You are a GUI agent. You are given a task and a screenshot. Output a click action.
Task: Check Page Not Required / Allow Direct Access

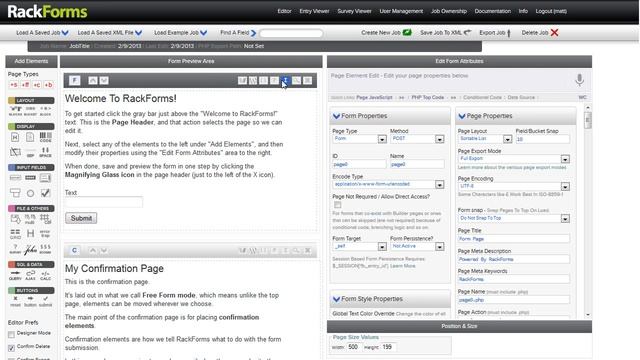click(x=338, y=204)
